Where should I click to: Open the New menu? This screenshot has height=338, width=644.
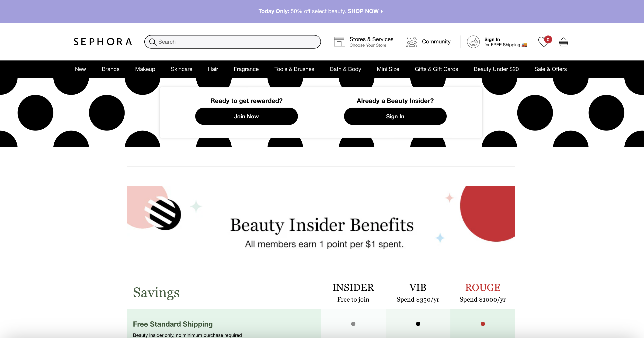point(80,69)
